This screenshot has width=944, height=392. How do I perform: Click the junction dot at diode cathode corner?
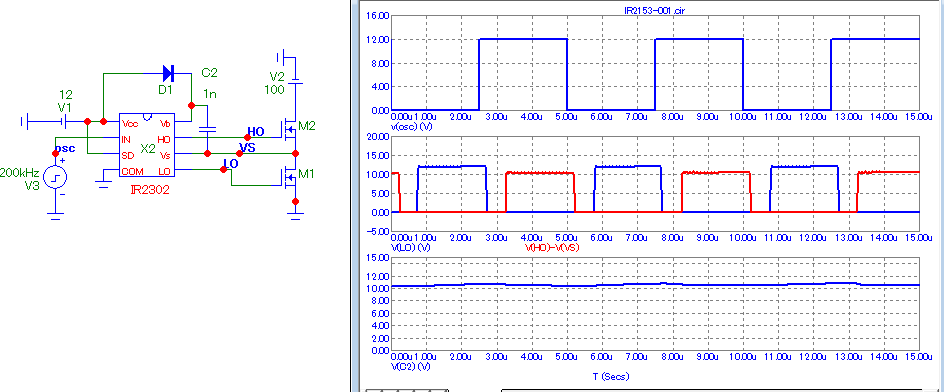click(191, 105)
